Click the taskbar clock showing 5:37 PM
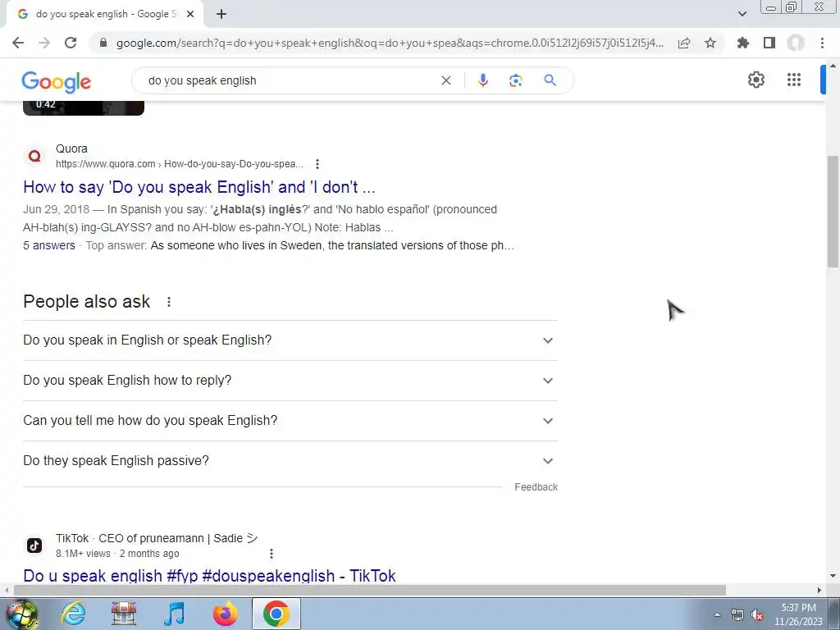840x630 pixels. point(798,614)
